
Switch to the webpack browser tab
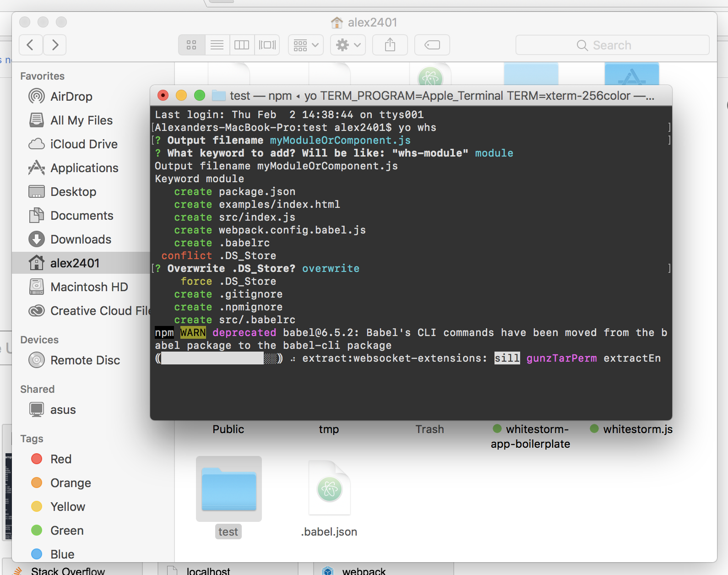click(x=384, y=570)
